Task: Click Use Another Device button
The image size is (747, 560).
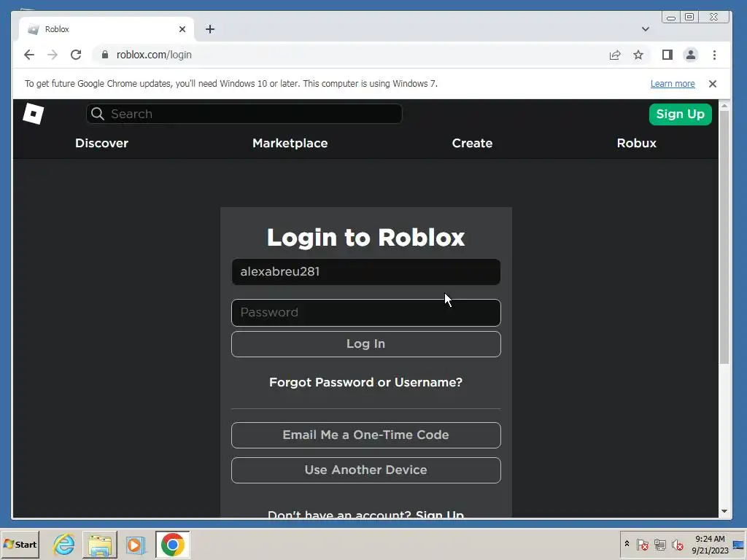Action: 366,470
